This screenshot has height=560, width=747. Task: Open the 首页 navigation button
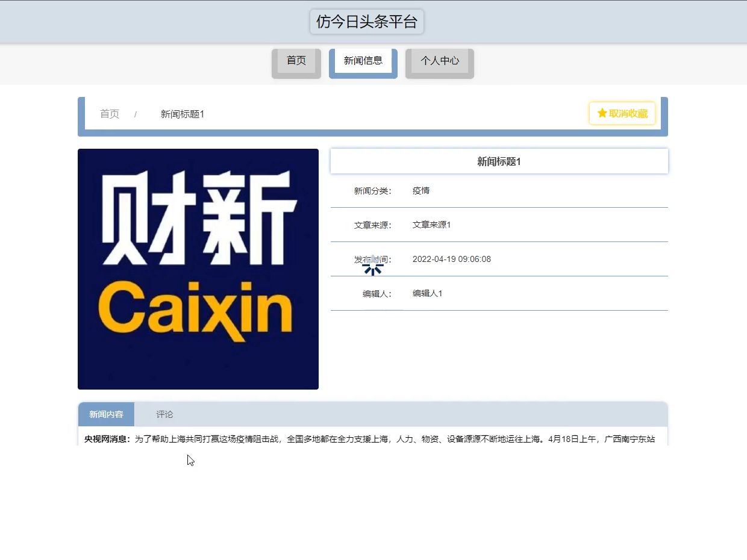(x=296, y=60)
